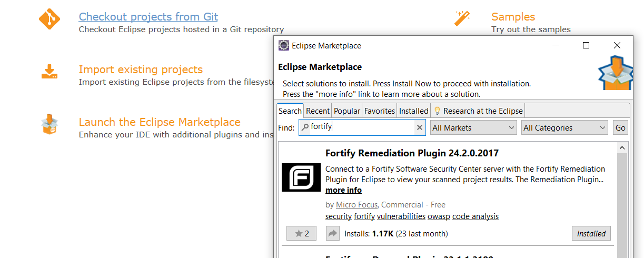Click the code analysis tag
Screen dimensions: 644x258
coord(475,216)
